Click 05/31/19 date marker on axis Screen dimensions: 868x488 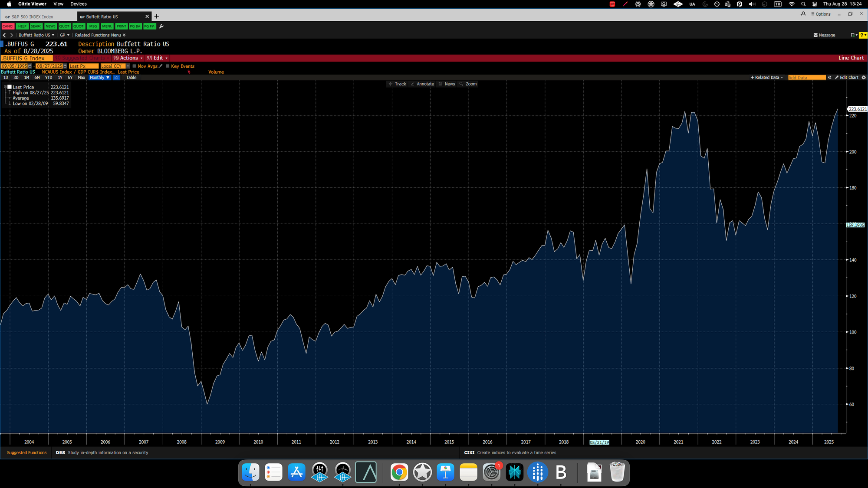pos(599,442)
